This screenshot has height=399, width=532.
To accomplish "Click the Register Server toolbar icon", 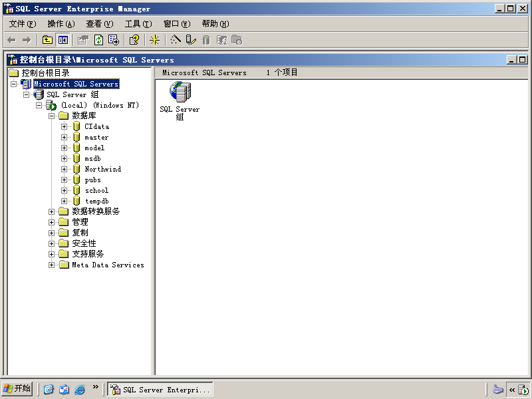I will (191, 40).
